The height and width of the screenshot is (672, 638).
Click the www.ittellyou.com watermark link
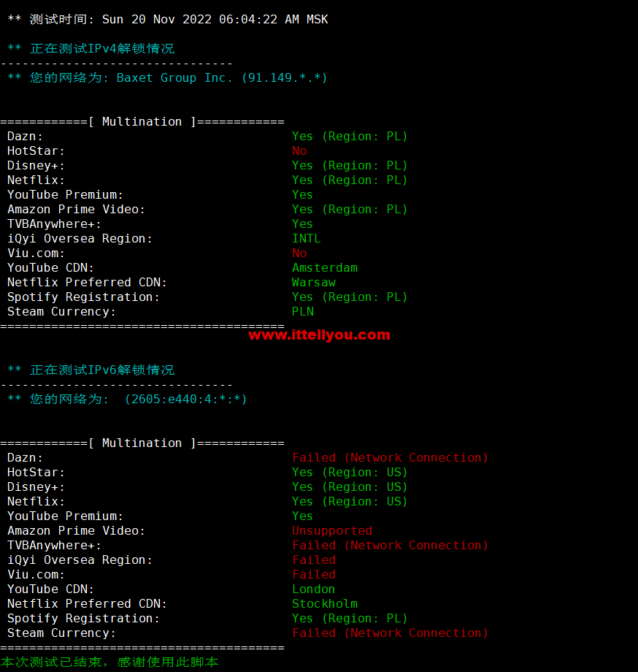[319, 335]
